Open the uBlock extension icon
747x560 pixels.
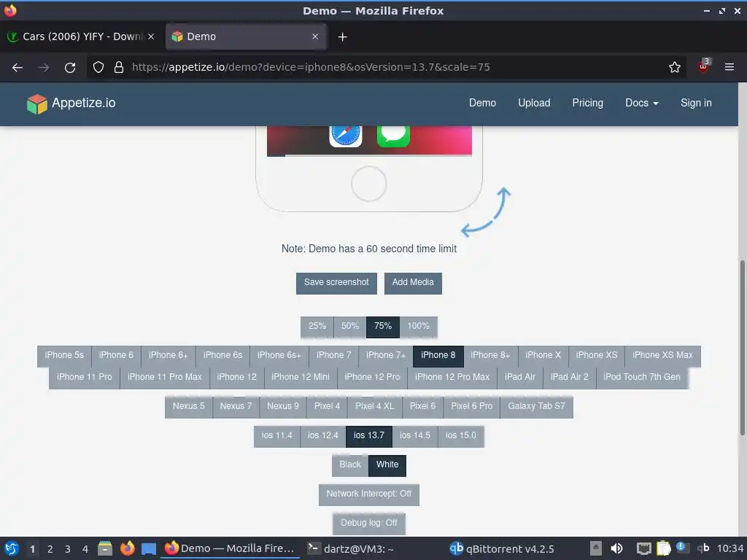click(704, 66)
